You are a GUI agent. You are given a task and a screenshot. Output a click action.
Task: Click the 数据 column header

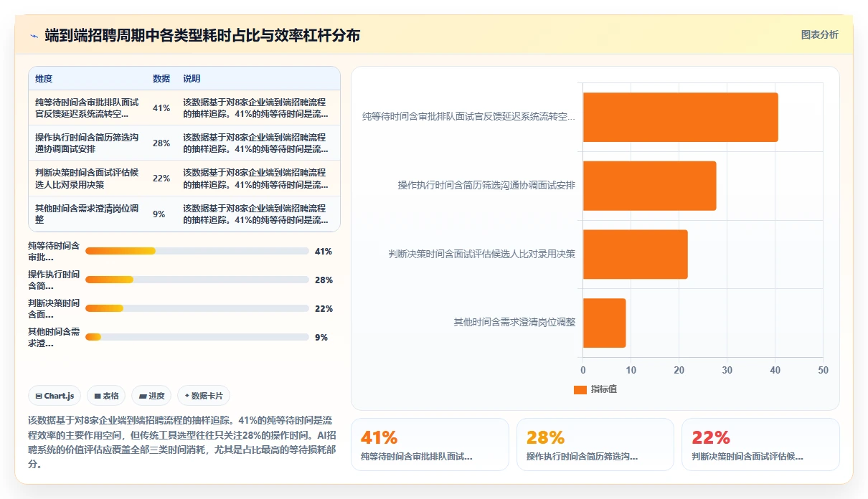[x=161, y=78]
